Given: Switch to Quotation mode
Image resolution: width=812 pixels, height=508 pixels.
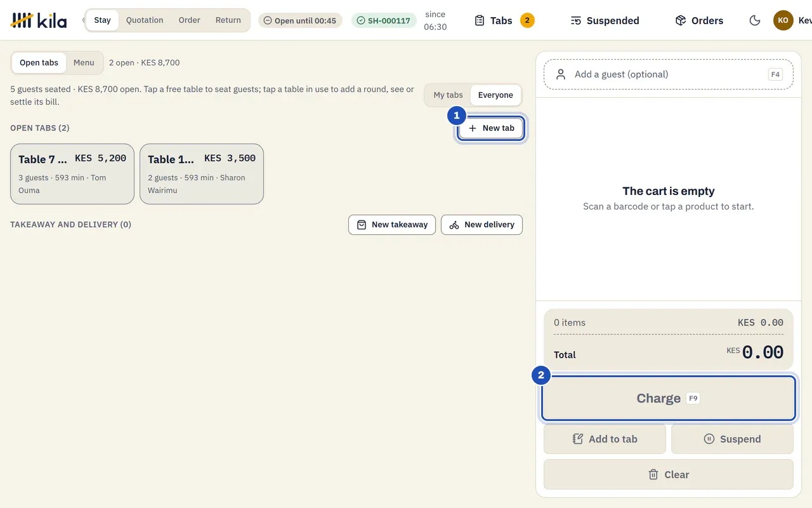Looking at the screenshot, I should pos(145,20).
